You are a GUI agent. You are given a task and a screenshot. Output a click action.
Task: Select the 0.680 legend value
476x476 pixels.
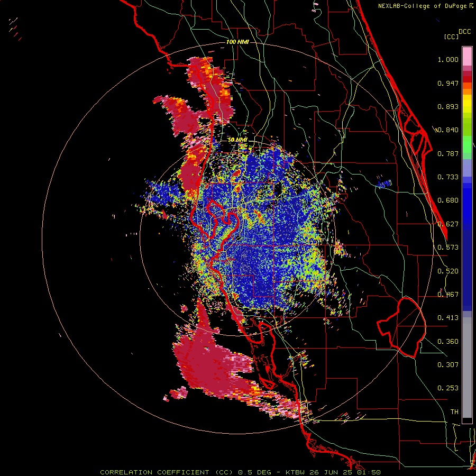(x=448, y=200)
